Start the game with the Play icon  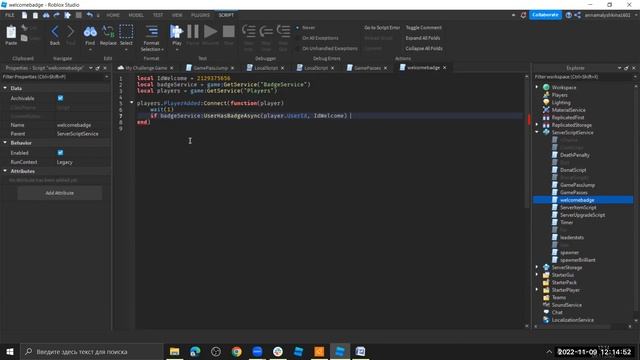coord(176,32)
